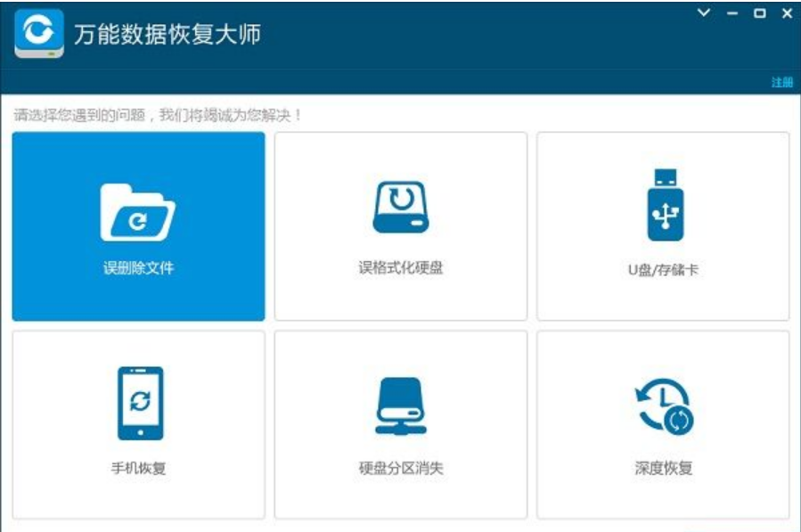Select the hard disk icon for 误格式化硬盘
This screenshot has height=532, width=801.
401,207
